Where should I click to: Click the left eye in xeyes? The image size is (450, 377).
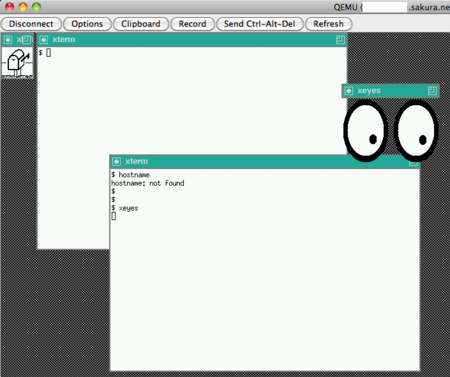click(x=366, y=131)
